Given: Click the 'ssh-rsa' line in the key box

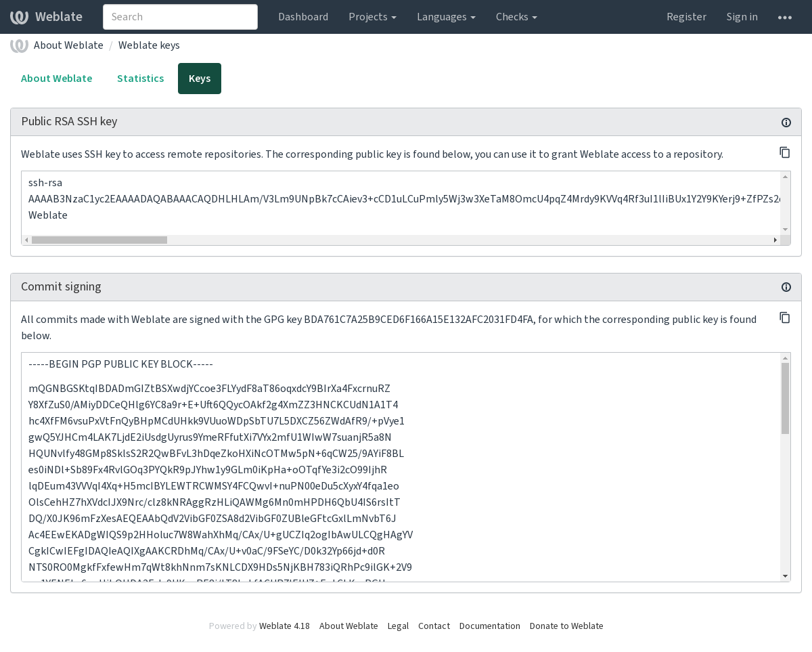Looking at the screenshot, I should [45, 183].
